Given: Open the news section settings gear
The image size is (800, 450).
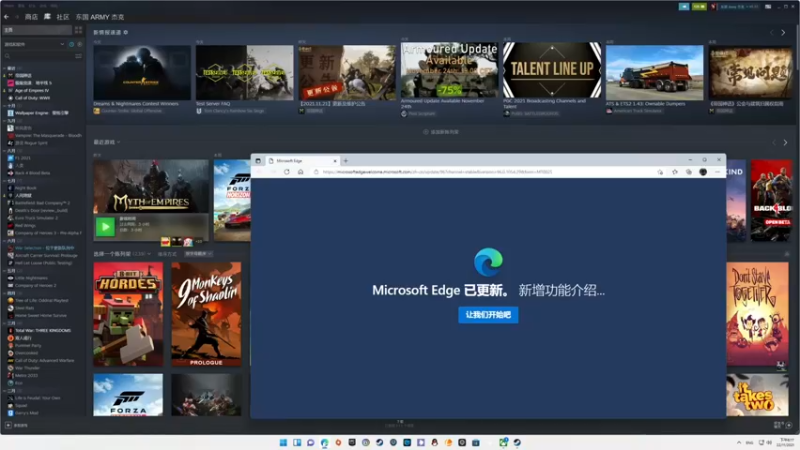Looking at the screenshot, I should click(x=126, y=32).
